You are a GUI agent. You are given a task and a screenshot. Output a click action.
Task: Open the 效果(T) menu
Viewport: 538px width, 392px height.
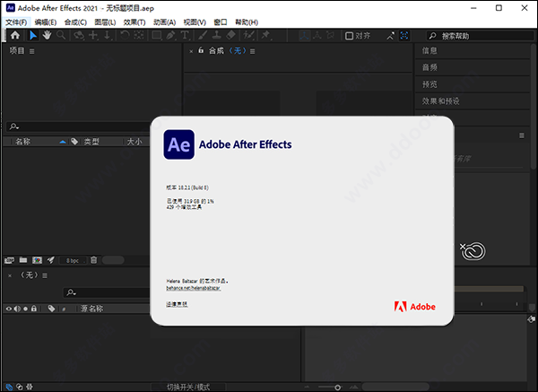click(134, 22)
